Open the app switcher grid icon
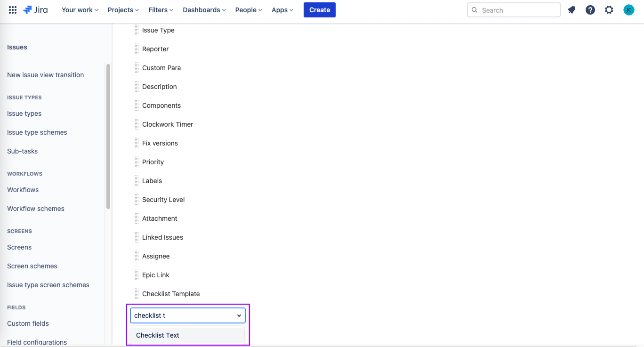The width and height of the screenshot is (644, 347). (12, 9)
